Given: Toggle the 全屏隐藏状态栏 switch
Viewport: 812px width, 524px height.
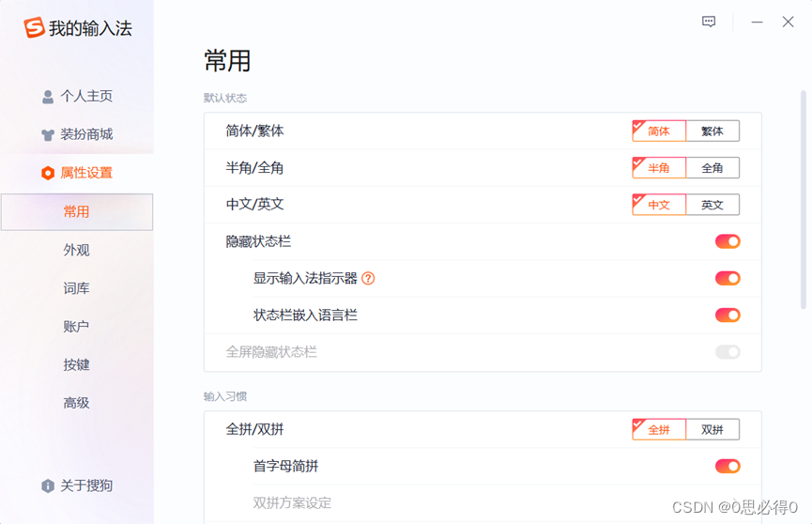Looking at the screenshot, I should (x=728, y=352).
